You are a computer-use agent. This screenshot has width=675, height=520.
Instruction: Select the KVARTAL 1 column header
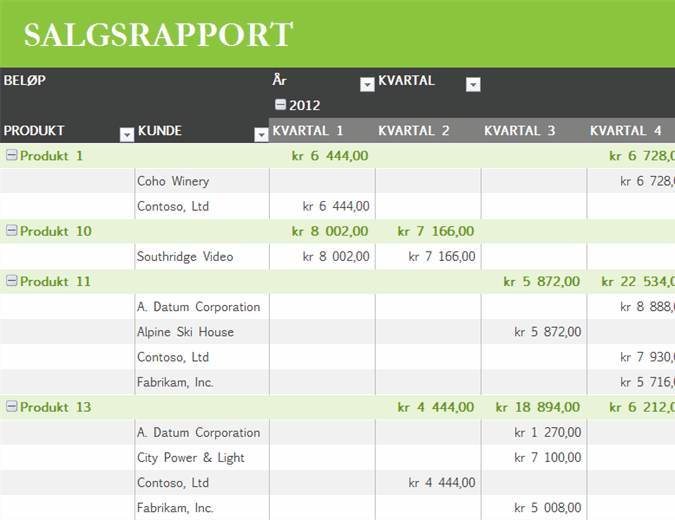(x=308, y=131)
